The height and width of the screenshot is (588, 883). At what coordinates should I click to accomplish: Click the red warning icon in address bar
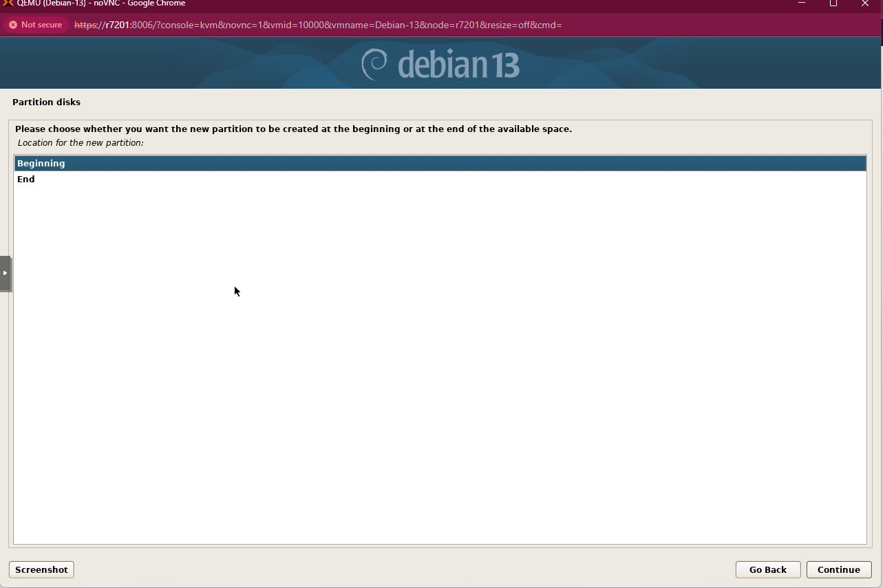(13, 25)
